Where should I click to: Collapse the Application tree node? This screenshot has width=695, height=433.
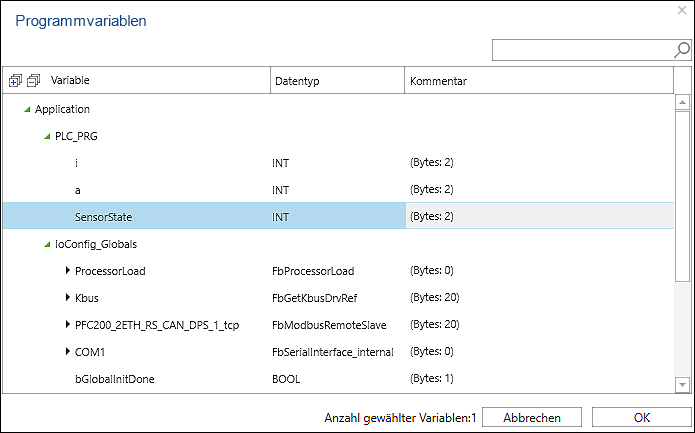point(27,109)
